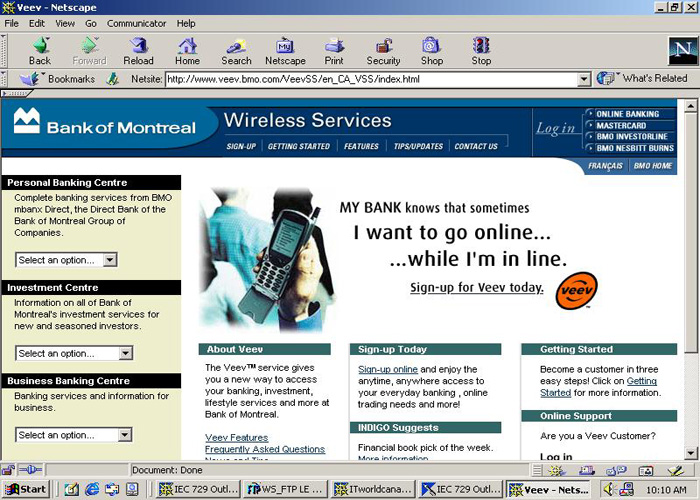Click the GETTING STARTED navigation tab
The width and height of the screenshot is (700, 500).
[299, 146]
